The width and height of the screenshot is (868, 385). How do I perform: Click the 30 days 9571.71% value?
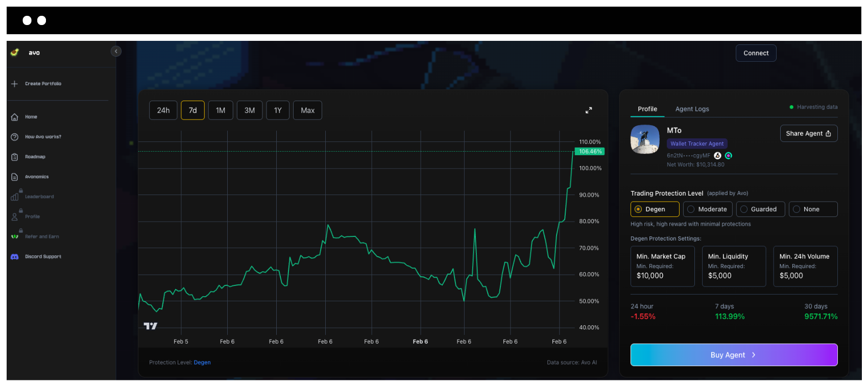coord(821,317)
